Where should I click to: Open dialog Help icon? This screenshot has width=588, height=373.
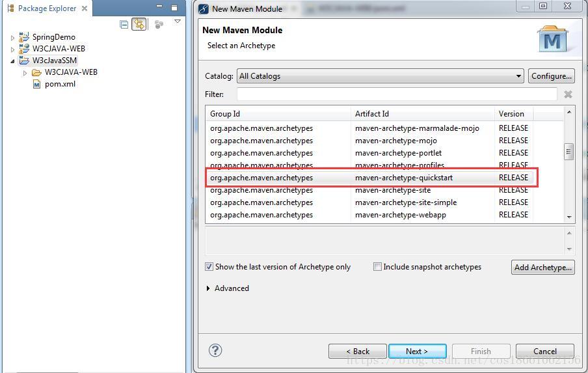coord(215,350)
